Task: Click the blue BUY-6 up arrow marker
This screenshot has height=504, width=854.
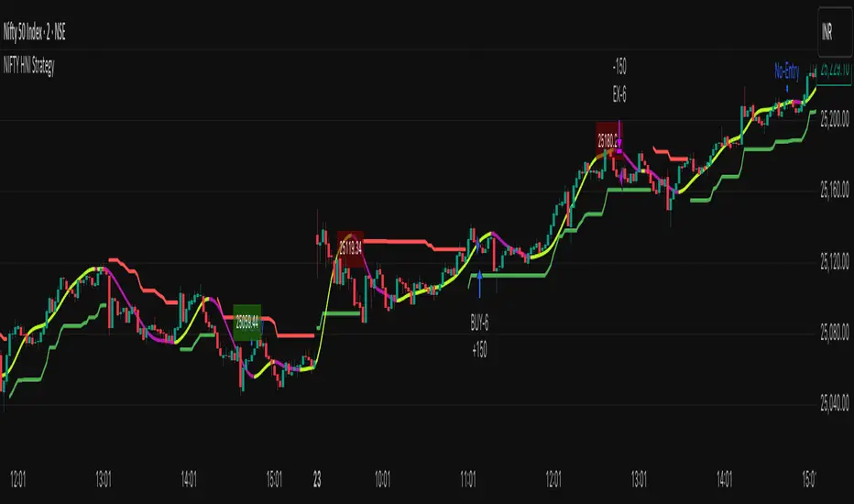Action: coord(479,284)
